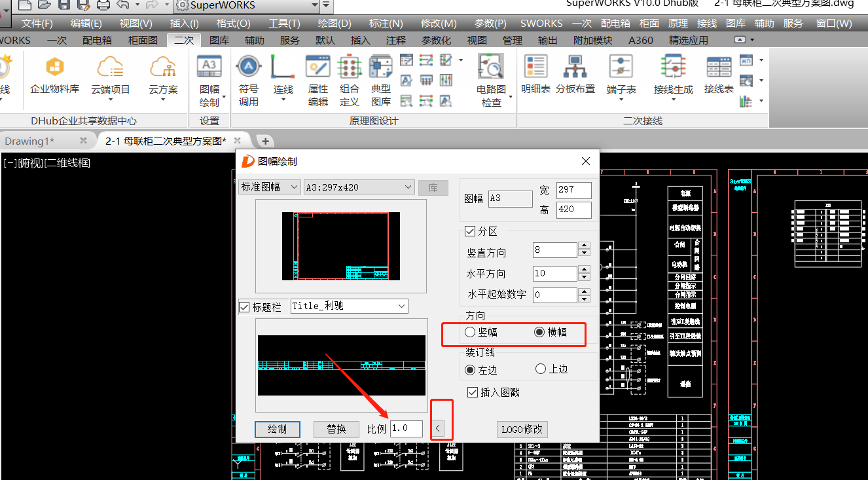Click the New file icon in quick access toolbar

(x=24, y=5)
